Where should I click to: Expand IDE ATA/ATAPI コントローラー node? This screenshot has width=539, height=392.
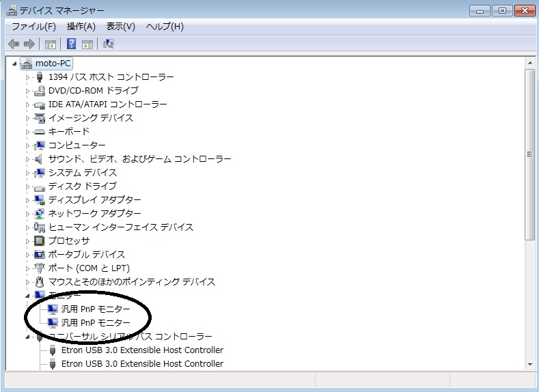tap(27, 104)
